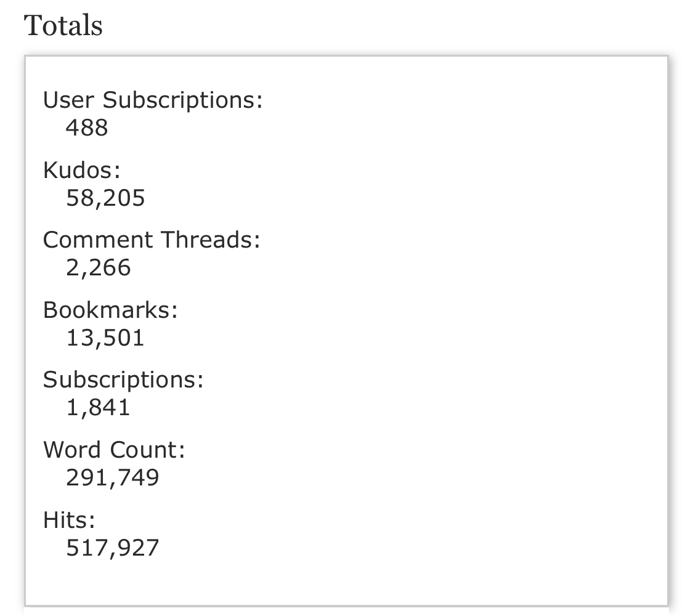The image size is (693, 616).
Task: Select the 1,841 subscriptions value
Action: 99,407
